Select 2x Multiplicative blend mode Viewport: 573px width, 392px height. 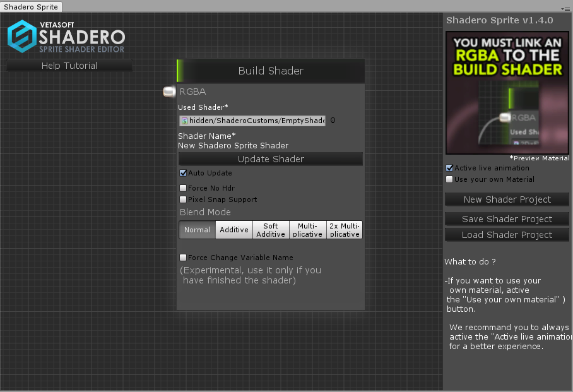tap(345, 230)
